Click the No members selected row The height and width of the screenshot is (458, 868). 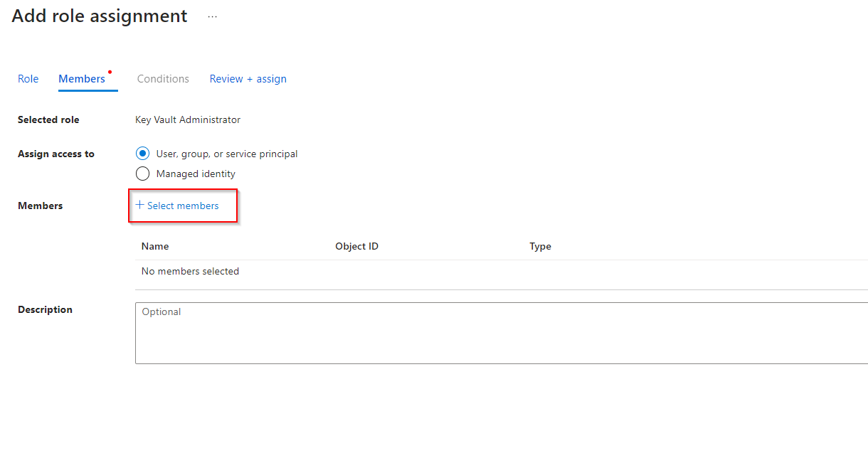190,271
